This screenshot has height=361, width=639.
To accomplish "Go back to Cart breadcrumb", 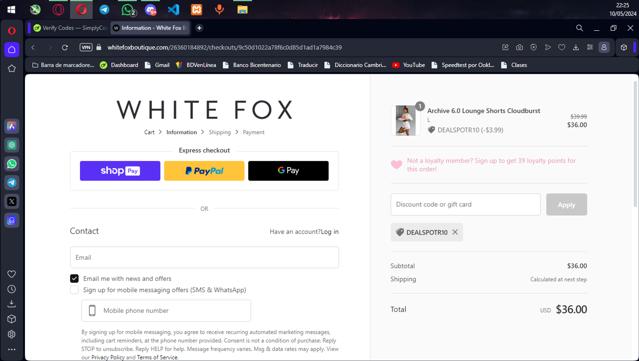I will (x=149, y=132).
